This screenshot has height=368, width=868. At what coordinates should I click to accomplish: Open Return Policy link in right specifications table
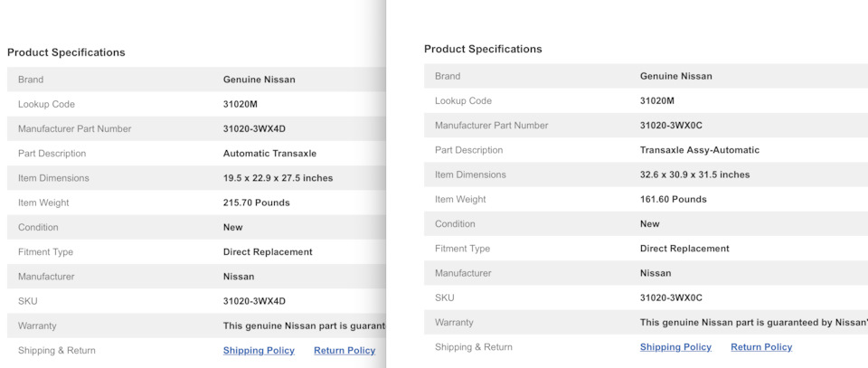761,347
